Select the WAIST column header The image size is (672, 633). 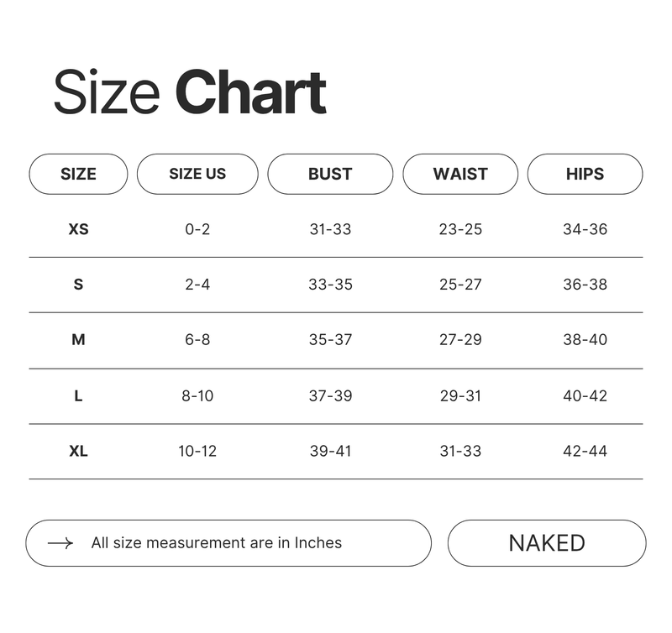[460, 174]
